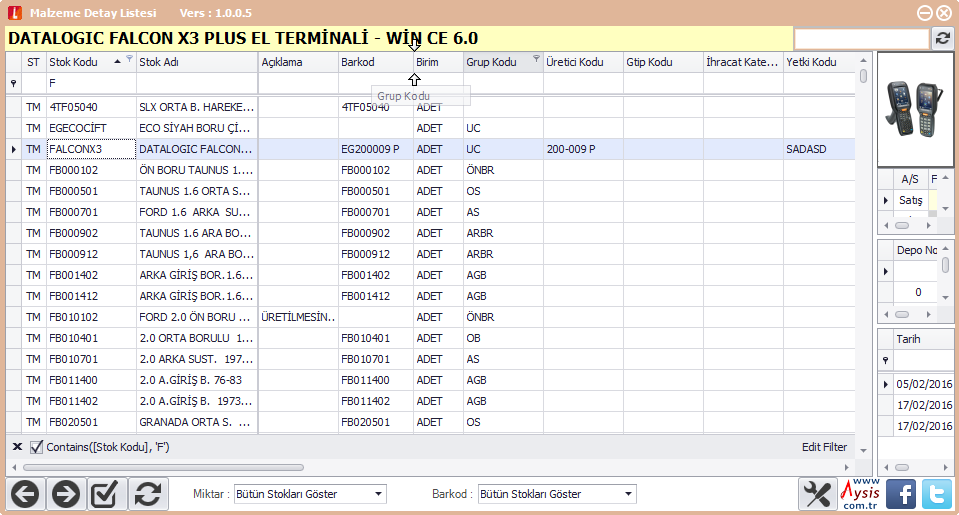This screenshot has height=515, width=959.
Task: Open the Barkod dropdown
Action: (x=628, y=494)
